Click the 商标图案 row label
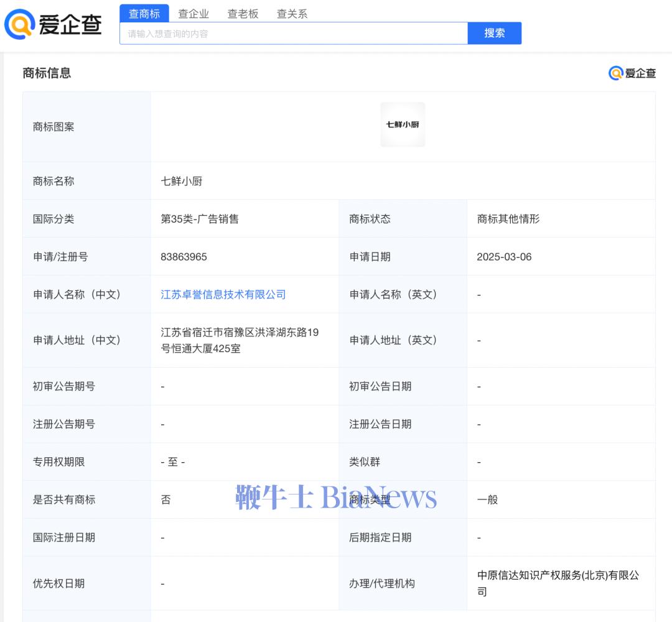672x622 pixels. click(54, 127)
